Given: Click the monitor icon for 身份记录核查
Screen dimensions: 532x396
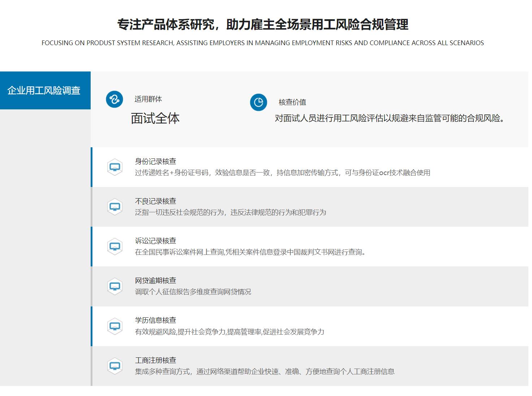Looking at the screenshot, I should point(115,167).
